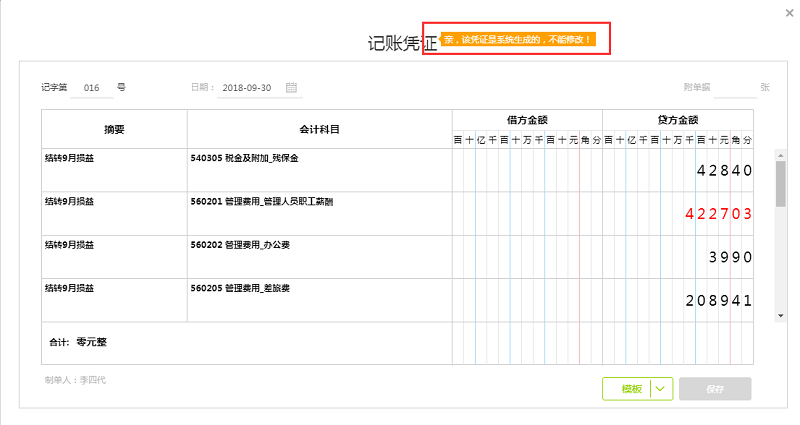Open the date picker calendar icon
The width and height of the screenshot is (800, 425).
(x=292, y=88)
